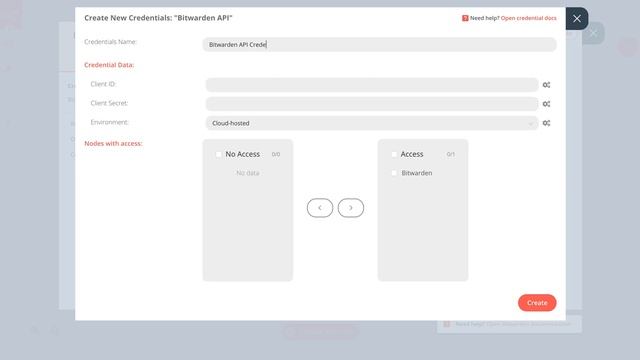Tick the Bitwarden node checkbox
Screen dimensions: 640x360
tap(394, 173)
